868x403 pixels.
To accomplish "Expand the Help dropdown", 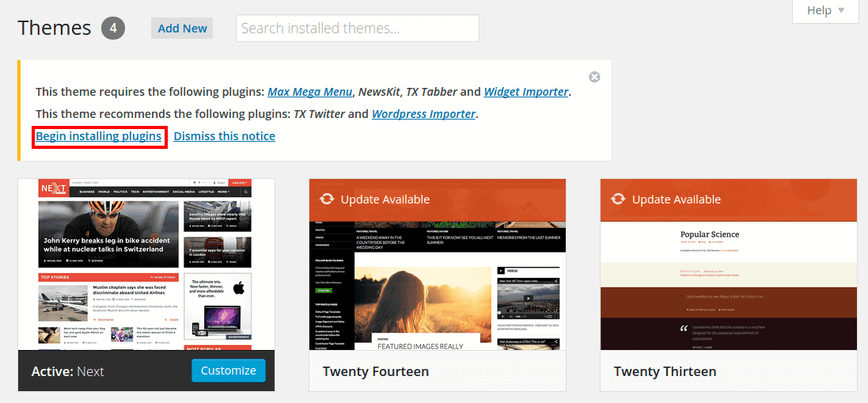I will pos(825,10).
